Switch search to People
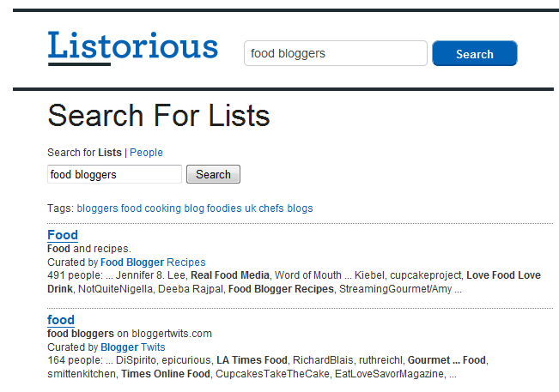Screen dimensions: 559x392 tap(146, 153)
